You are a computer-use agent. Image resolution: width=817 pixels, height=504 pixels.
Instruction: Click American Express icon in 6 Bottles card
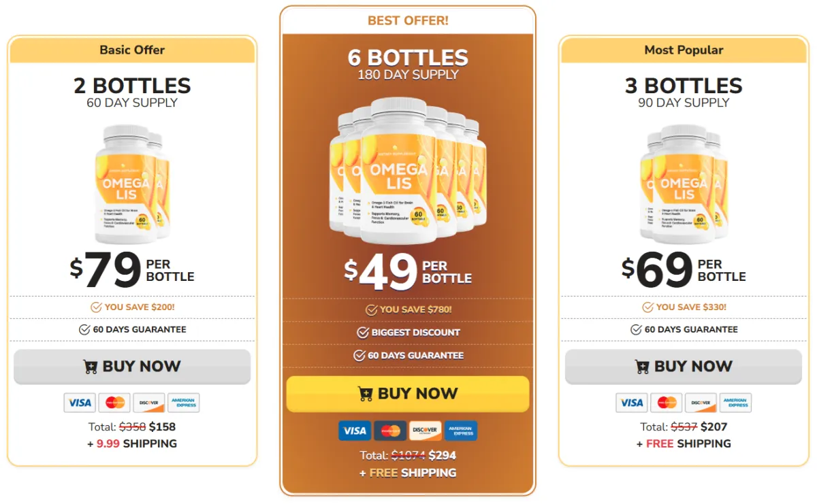point(461,431)
